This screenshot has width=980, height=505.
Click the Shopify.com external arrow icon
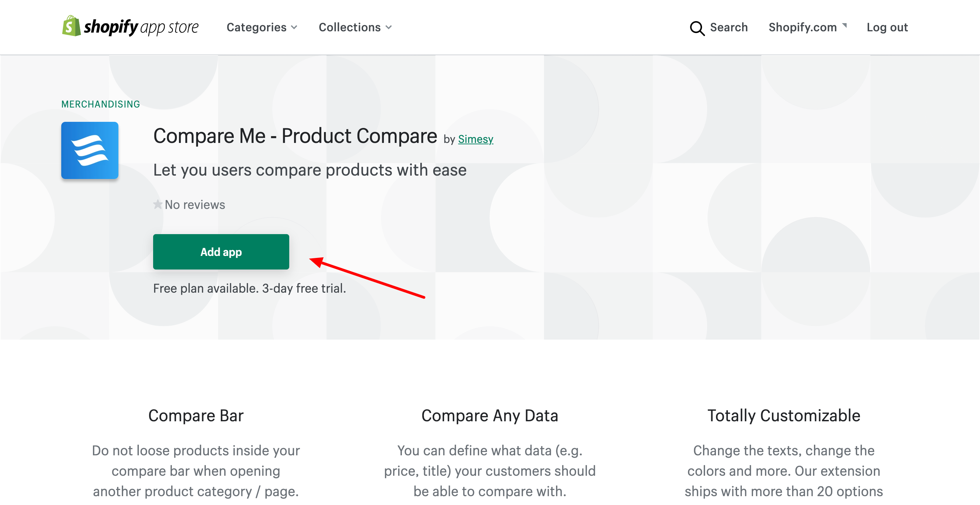point(844,26)
